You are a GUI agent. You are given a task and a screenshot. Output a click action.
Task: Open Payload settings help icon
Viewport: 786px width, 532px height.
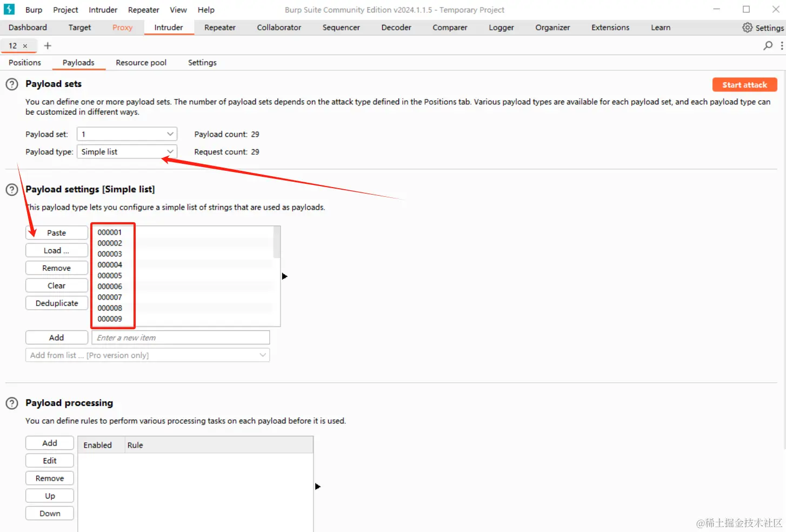[11, 190]
